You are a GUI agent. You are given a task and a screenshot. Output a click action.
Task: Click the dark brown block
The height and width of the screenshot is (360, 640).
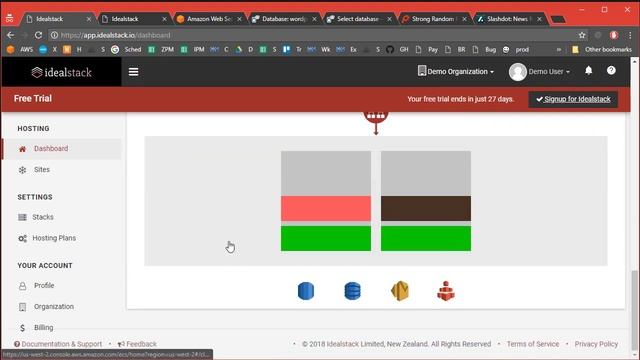point(426,208)
